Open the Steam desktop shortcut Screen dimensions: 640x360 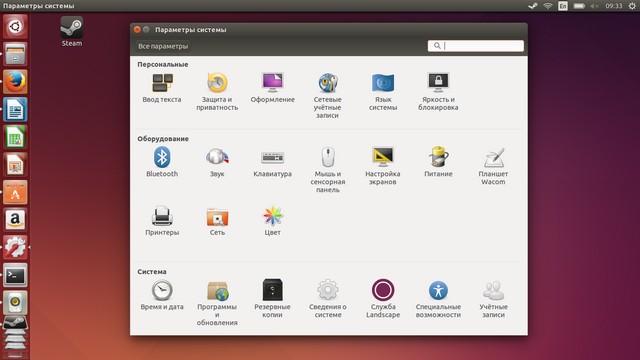click(72, 31)
